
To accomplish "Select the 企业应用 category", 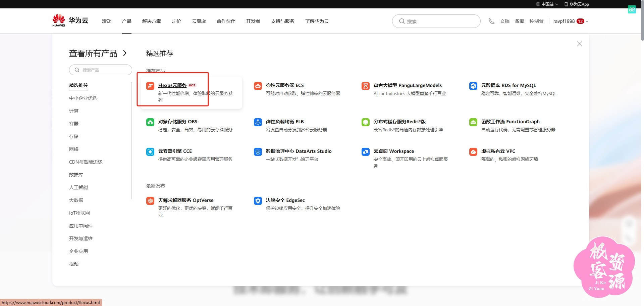I will 78,251.
